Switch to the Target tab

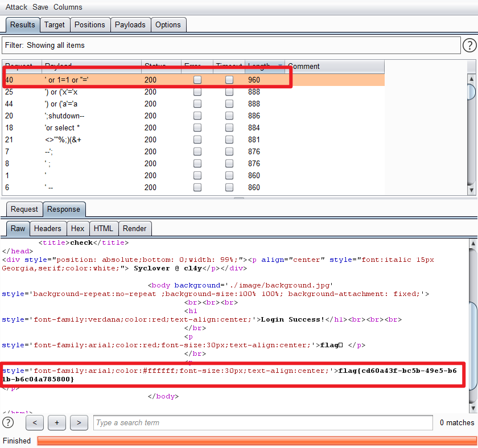(x=55, y=24)
